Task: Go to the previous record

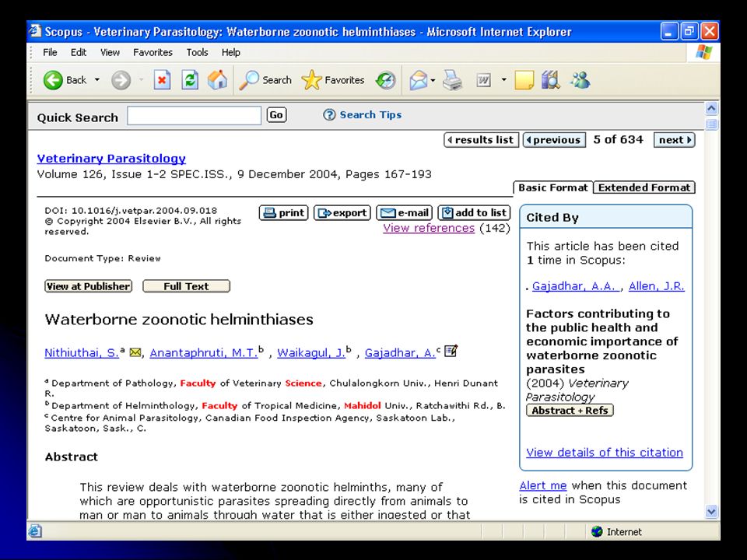Action: click(x=555, y=139)
